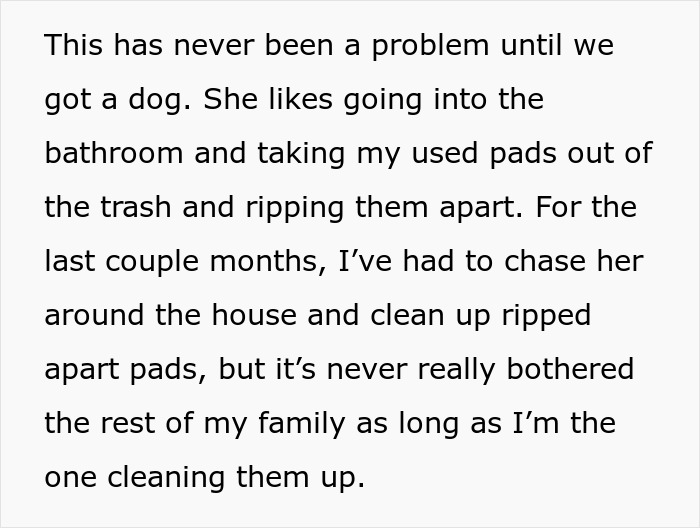Click on the word "bothered"
The height and width of the screenshot is (528, 700).
pos(570,369)
